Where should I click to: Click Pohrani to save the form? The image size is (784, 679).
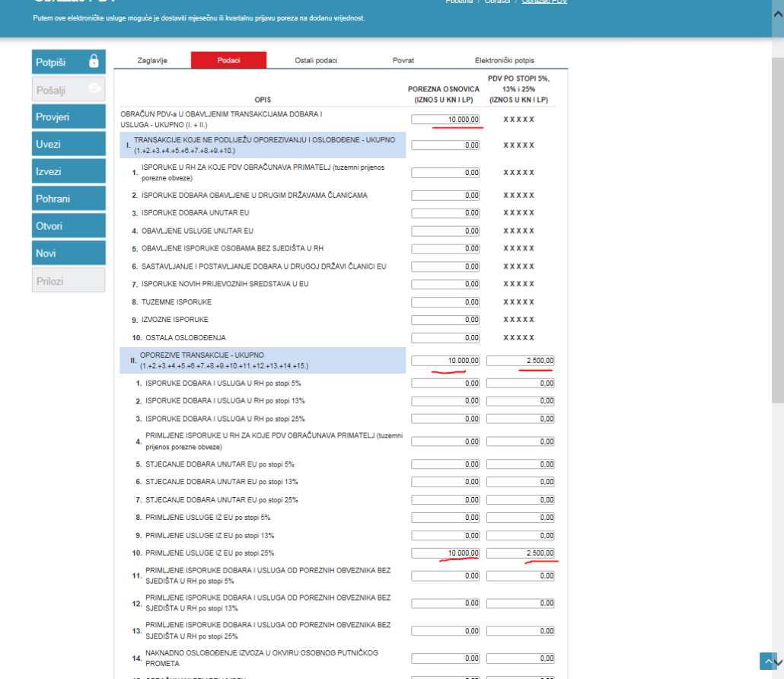coord(67,198)
